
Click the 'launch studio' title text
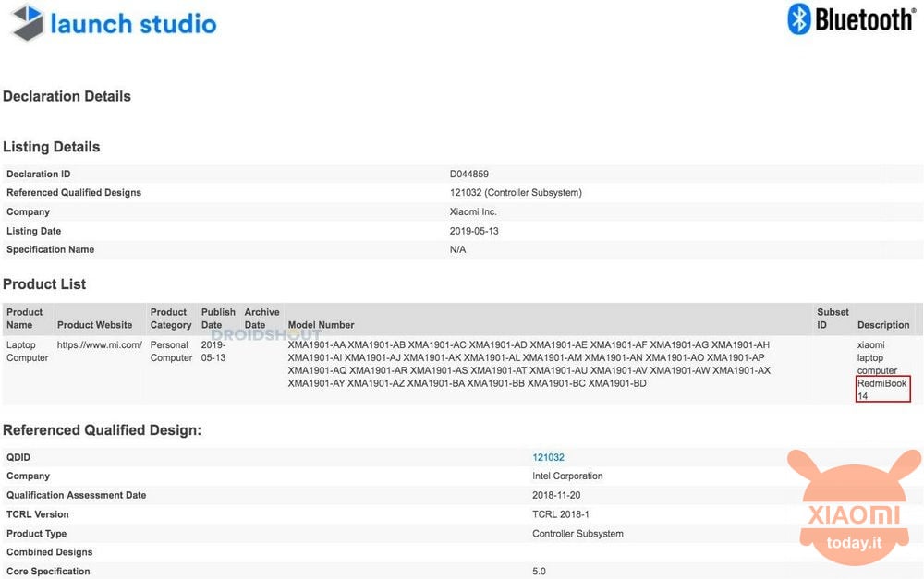point(134,24)
